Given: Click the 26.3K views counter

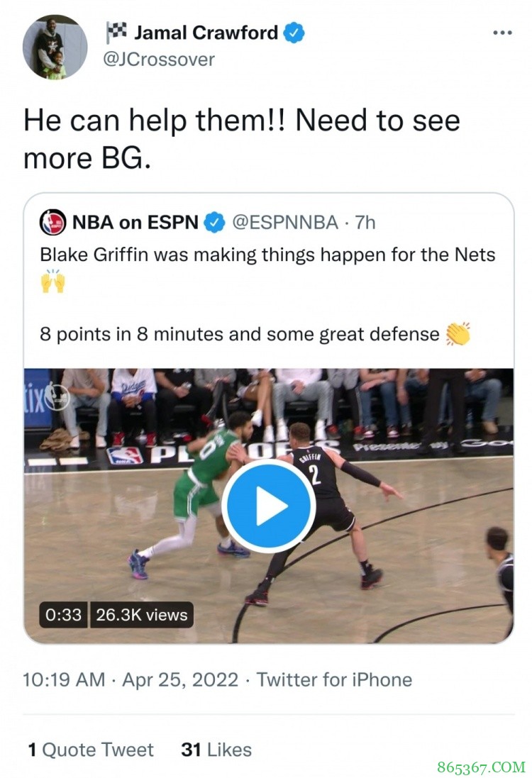Looking at the screenshot, I should pos(140,614).
